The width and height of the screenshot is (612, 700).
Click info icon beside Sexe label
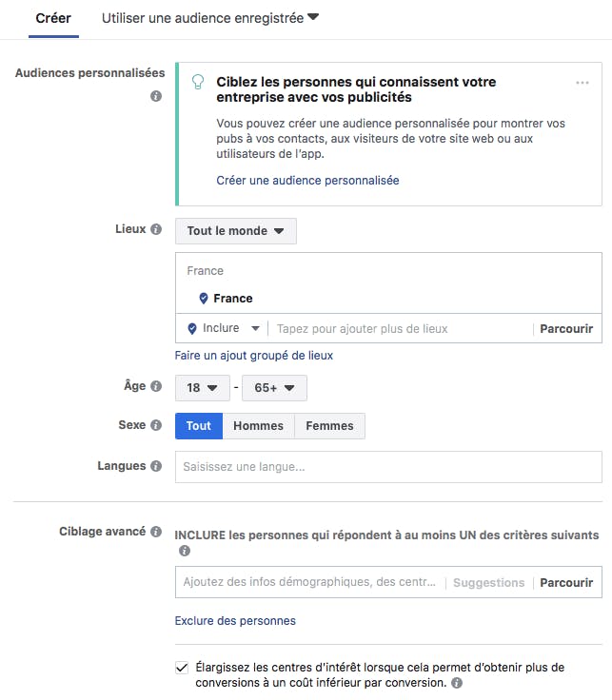pyautogui.click(x=156, y=425)
